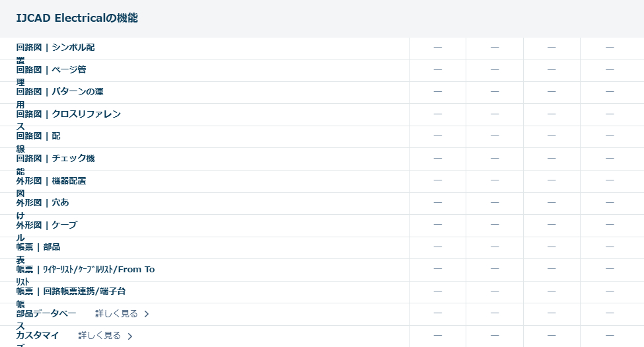644x347 pixels.
Task: Click the IJCAD Electricalの機能 section header
Action: (77, 18)
